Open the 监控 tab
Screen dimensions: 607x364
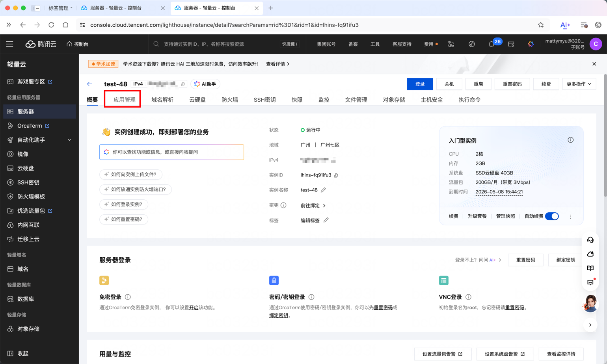tap(324, 99)
